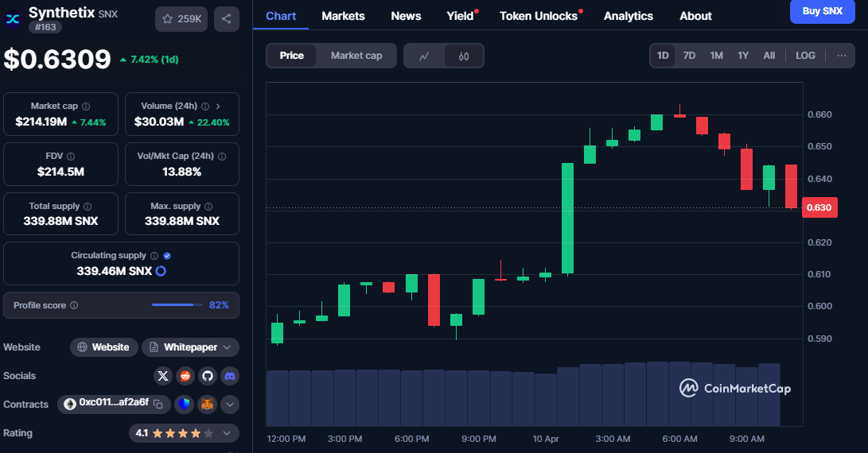Viewport: 868px width, 453px height.
Task: Toggle the LOG scale on the chart
Action: [x=805, y=56]
